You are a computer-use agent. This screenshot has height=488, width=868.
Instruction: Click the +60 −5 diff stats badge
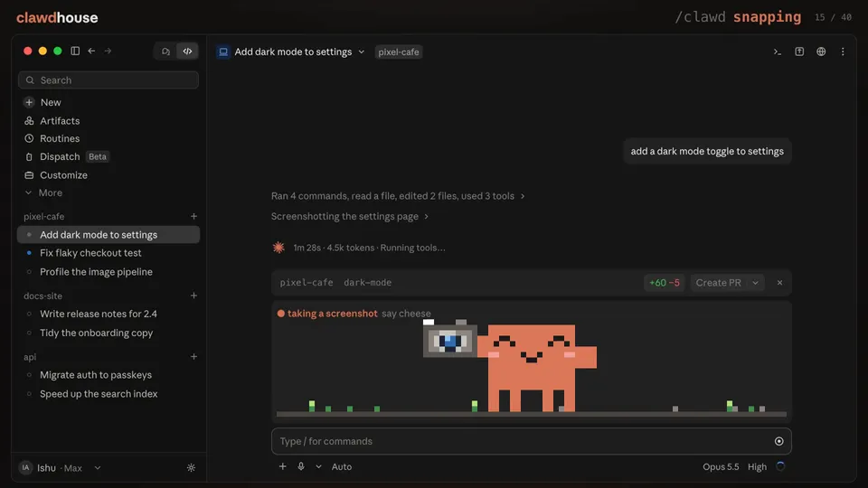[665, 283]
